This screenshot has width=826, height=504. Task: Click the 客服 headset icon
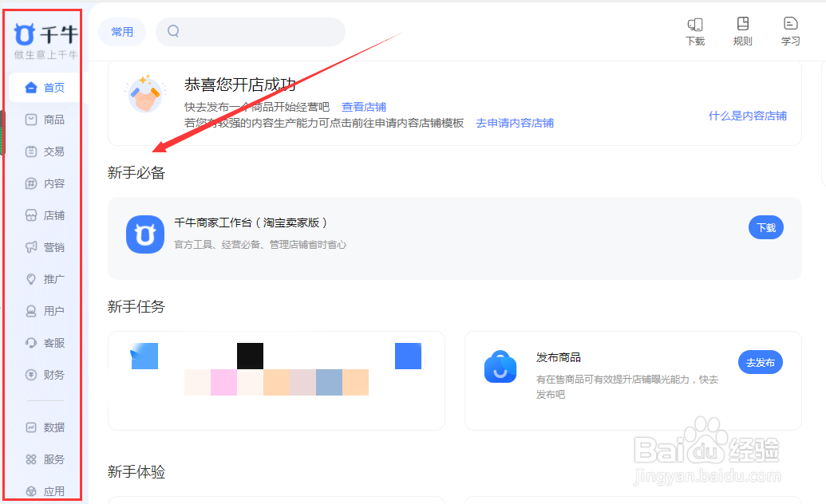click(31, 343)
